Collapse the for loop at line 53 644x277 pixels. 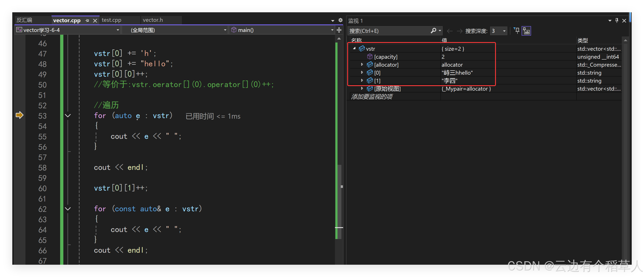(x=68, y=116)
